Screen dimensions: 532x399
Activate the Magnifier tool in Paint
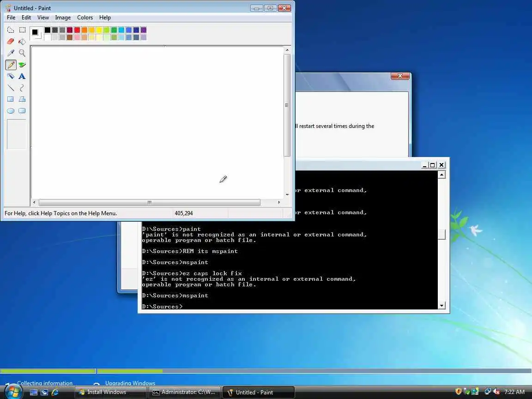(22, 53)
